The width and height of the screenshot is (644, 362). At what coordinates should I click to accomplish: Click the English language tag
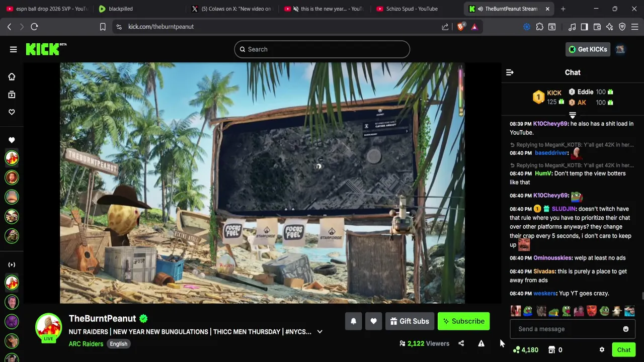click(x=119, y=344)
